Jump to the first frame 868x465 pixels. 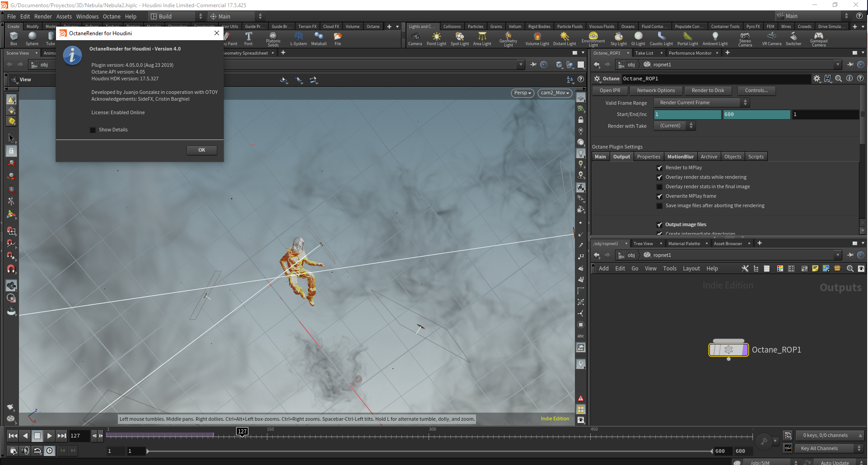[13, 436]
